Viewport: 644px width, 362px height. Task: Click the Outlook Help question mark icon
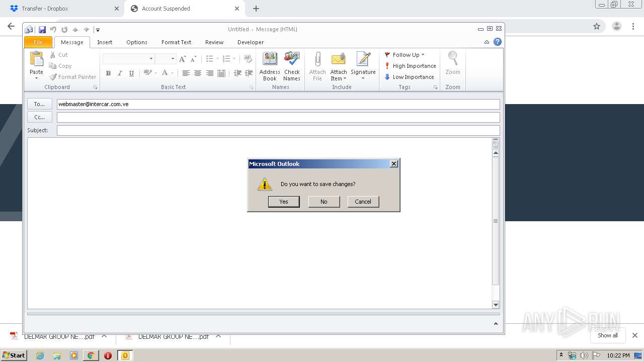click(x=498, y=42)
